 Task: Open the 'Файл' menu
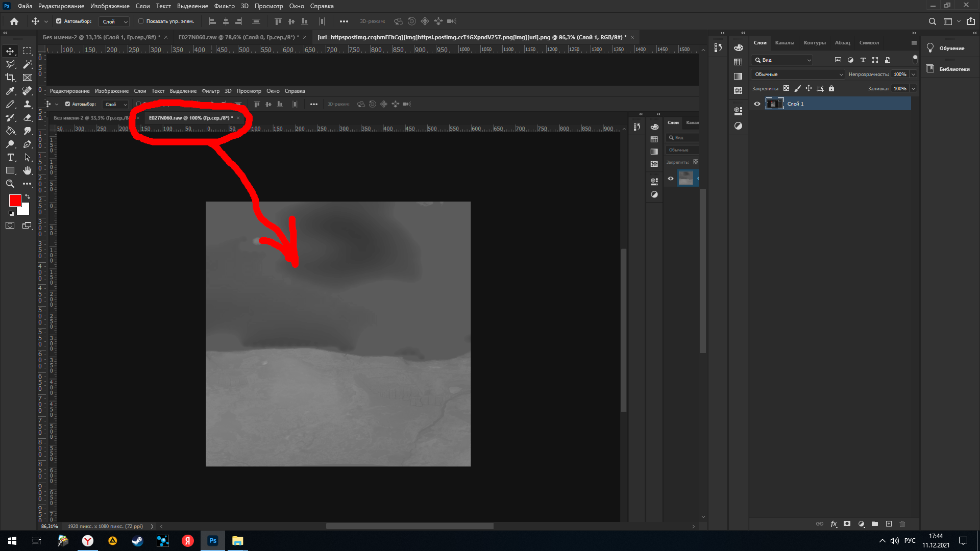pos(24,6)
